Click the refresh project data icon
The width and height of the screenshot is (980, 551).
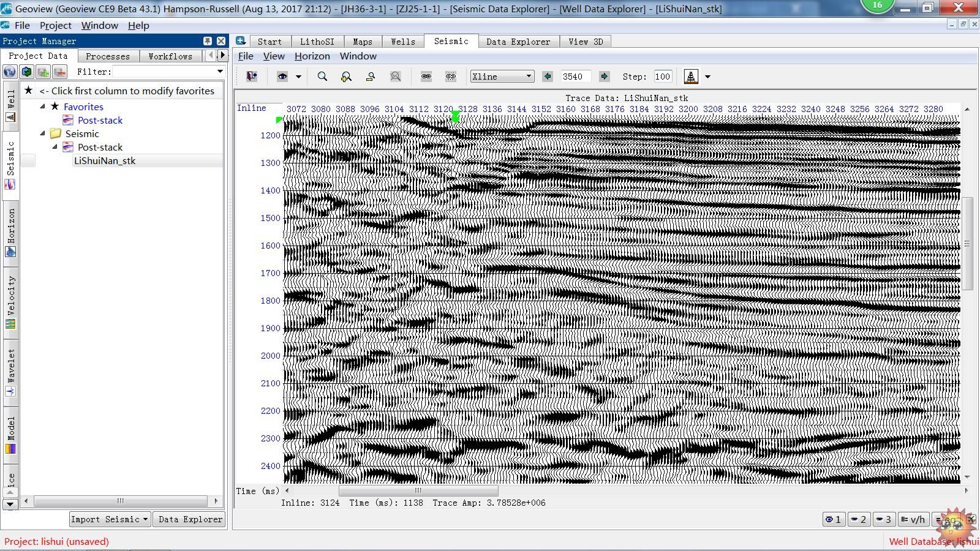[26, 72]
